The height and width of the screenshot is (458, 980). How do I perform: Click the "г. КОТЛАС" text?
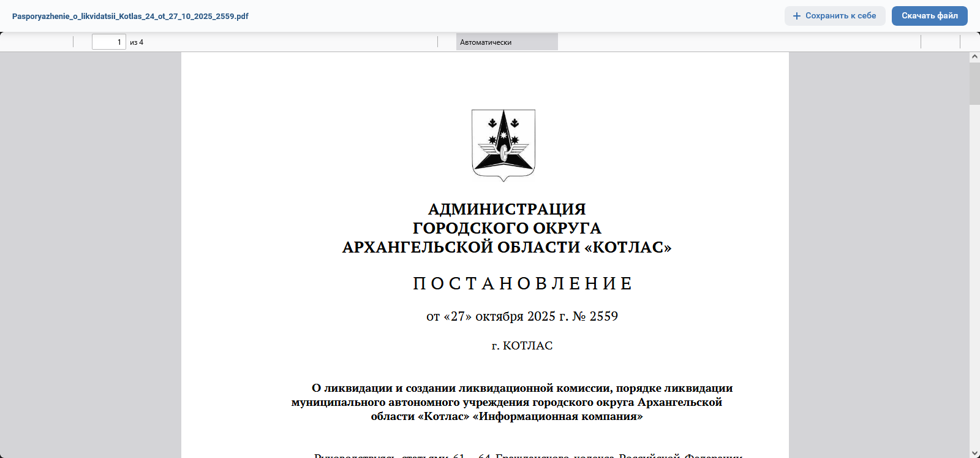pyautogui.click(x=522, y=346)
